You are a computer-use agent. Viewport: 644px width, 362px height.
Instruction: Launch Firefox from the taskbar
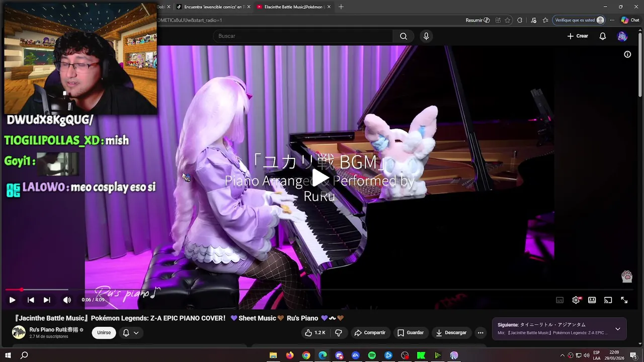(290, 355)
